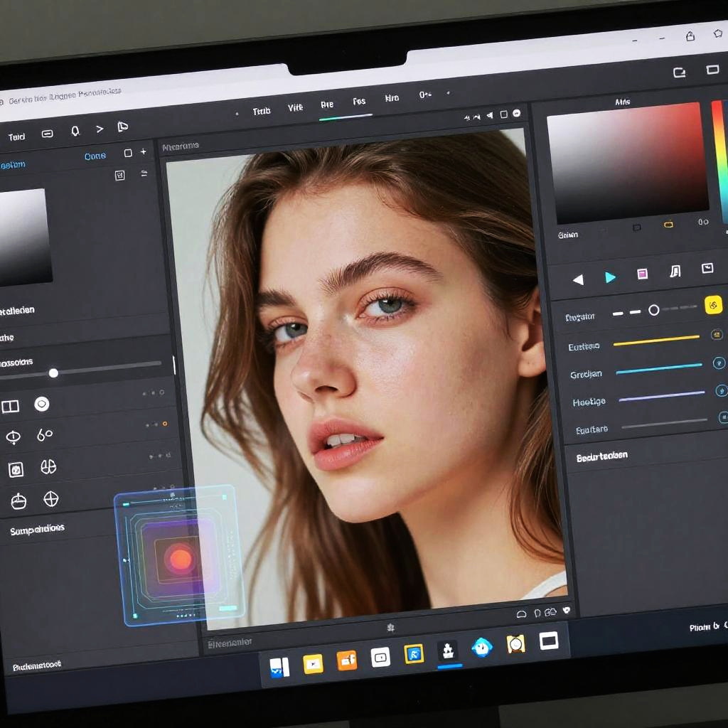Expand the Bedurteolsen section header

click(601, 456)
